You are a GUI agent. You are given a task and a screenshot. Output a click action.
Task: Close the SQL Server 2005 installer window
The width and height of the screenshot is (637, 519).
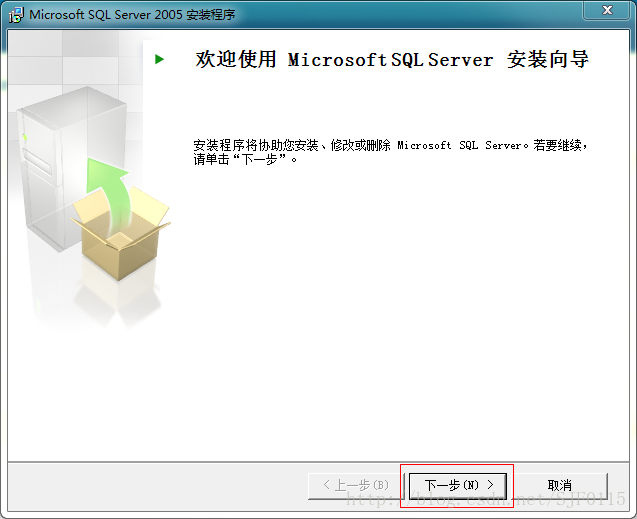(607, 10)
